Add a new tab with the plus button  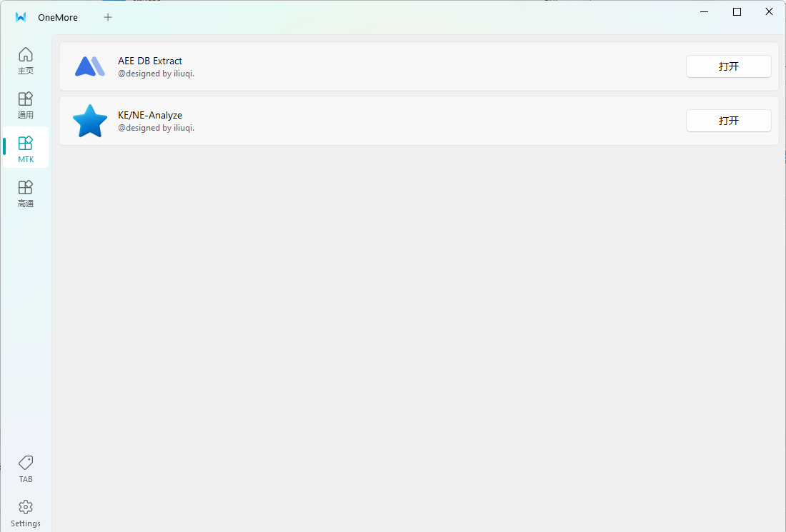[108, 17]
